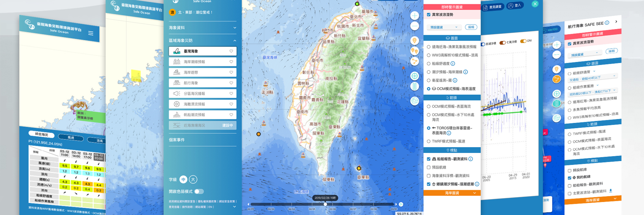Open the 海岸潮線預報 menu item
Image resolution: width=644 pixels, height=215 pixels.
coord(203,62)
